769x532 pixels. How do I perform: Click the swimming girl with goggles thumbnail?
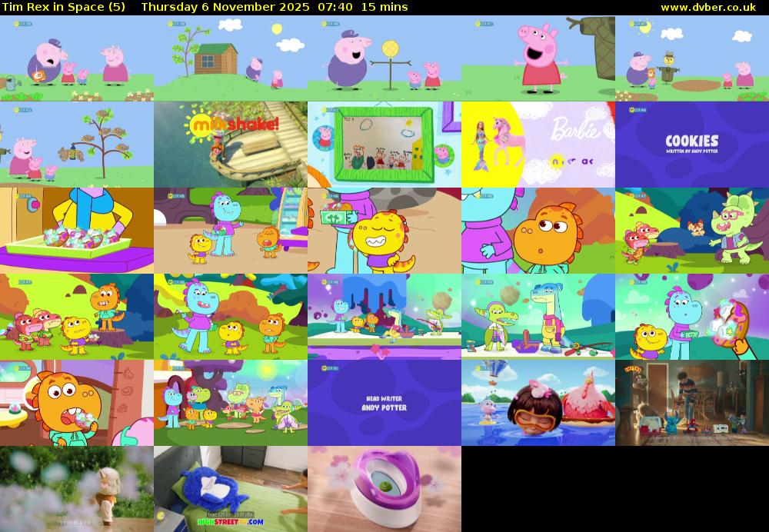pyautogui.click(x=538, y=403)
